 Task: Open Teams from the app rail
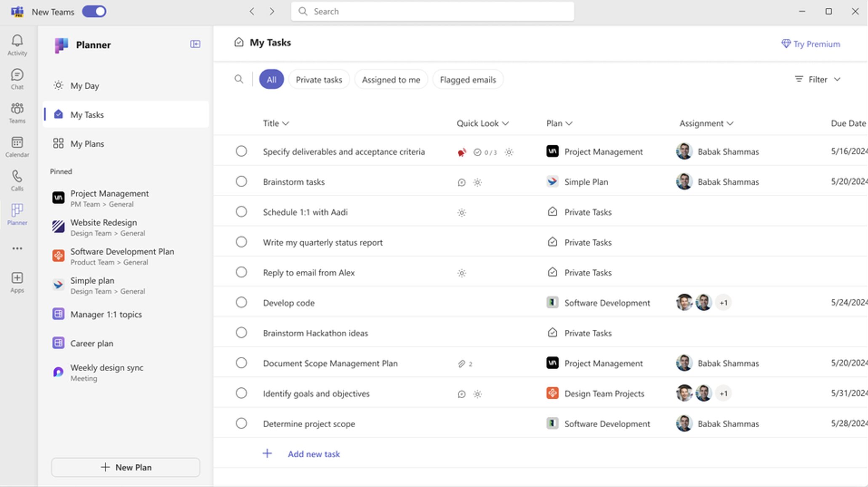tap(17, 112)
